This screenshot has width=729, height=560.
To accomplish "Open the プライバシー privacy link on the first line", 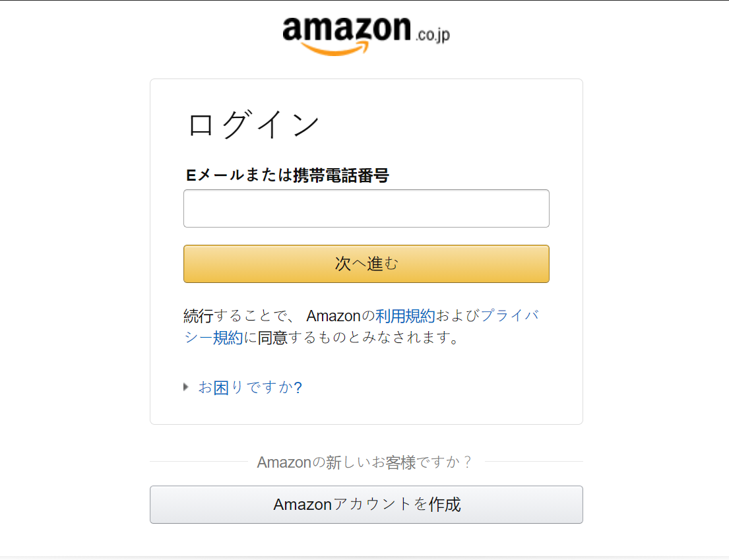I will click(509, 316).
